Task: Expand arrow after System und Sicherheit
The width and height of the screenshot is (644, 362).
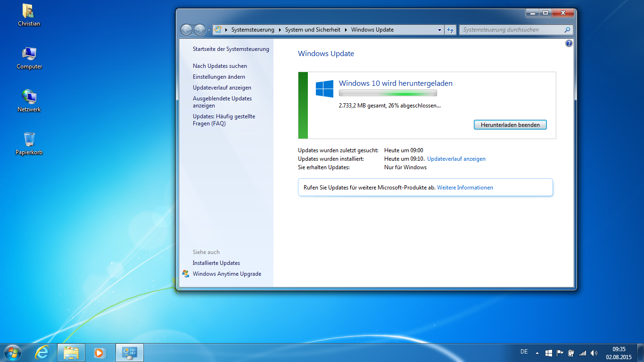Action: (346, 30)
